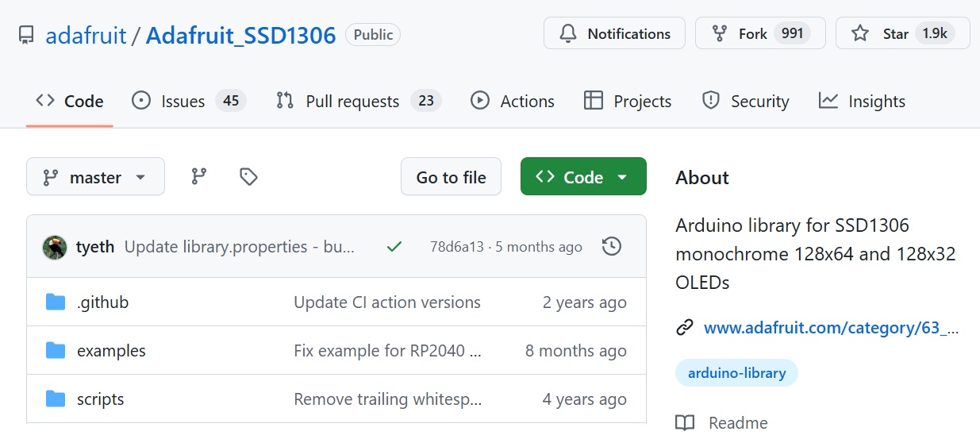The width and height of the screenshot is (980, 439).
Task: Select the arduino-library topic tag
Action: click(736, 373)
